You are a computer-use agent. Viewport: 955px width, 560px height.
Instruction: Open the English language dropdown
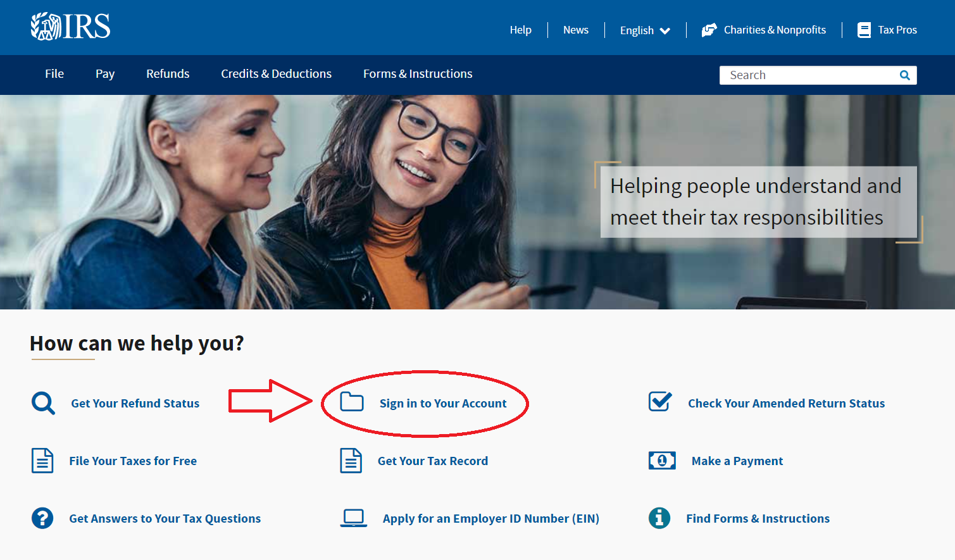click(x=644, y=30)
